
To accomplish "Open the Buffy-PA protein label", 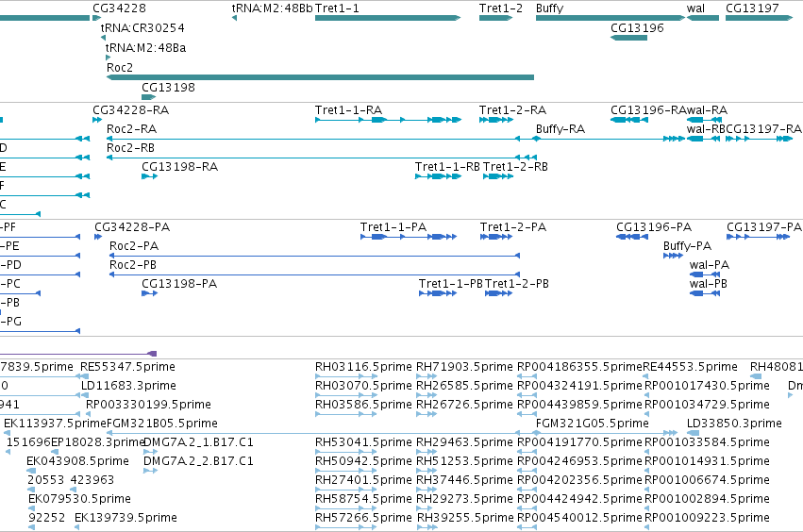I will click(687, 246).
